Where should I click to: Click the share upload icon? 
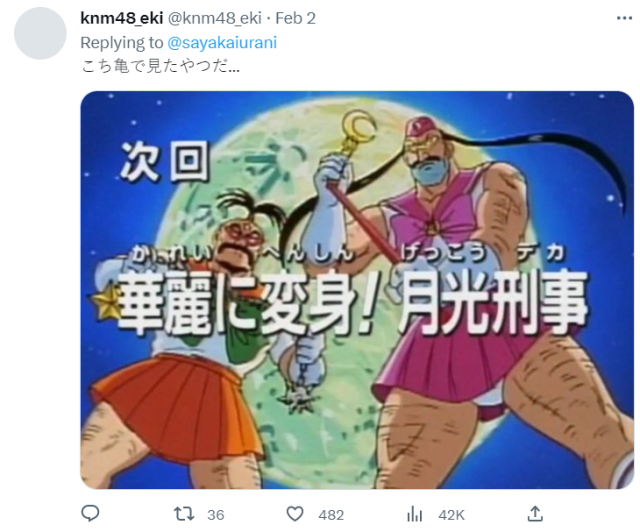535,514
